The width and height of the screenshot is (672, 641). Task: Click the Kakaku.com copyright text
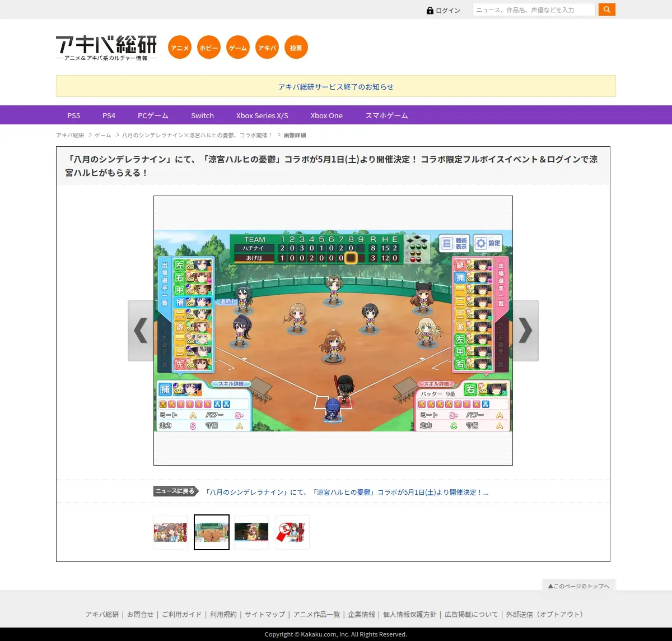pos(336,634)
